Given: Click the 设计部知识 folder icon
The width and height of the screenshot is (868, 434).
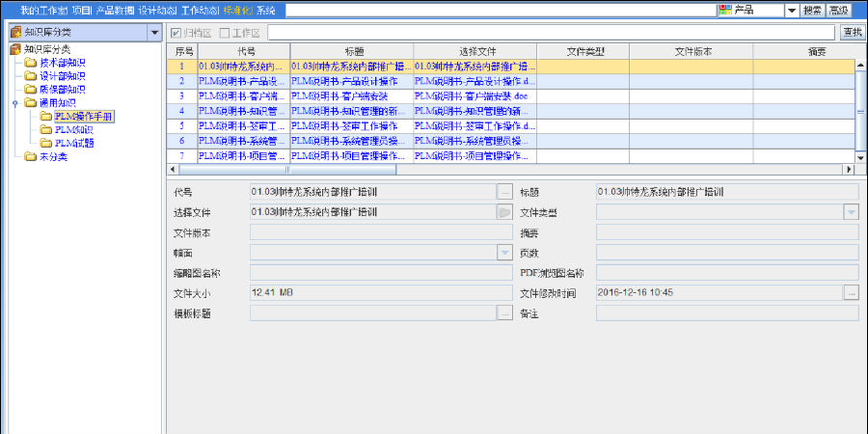Looking at the screenshot, I should [31, 76].
